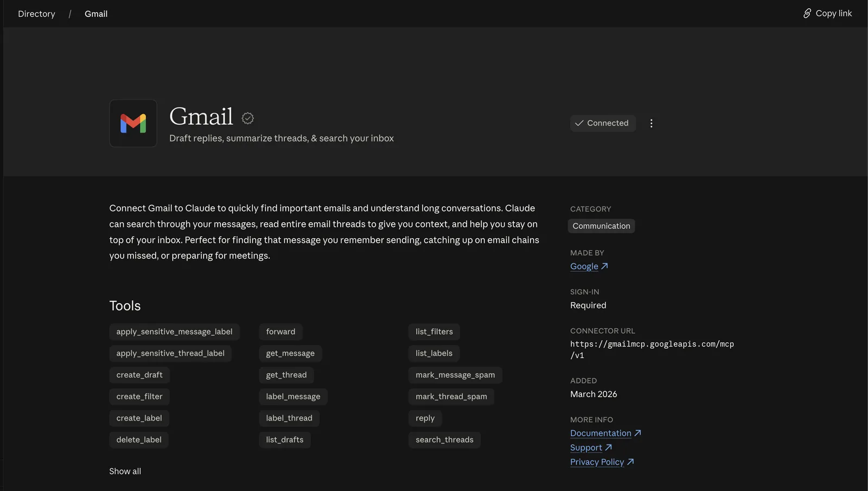This screenshot has height=491, width=868.
Task: Click the list_filters tool chip
Action: point(434,331)
